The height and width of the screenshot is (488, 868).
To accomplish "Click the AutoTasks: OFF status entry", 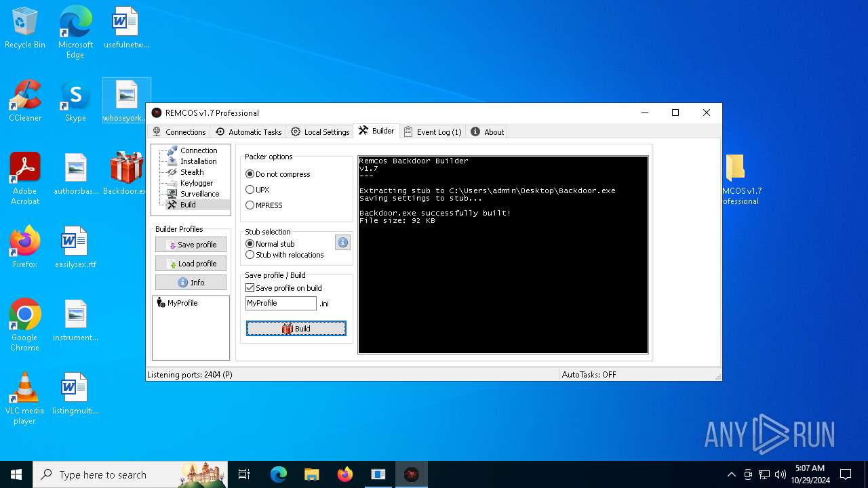I will 589,375.
